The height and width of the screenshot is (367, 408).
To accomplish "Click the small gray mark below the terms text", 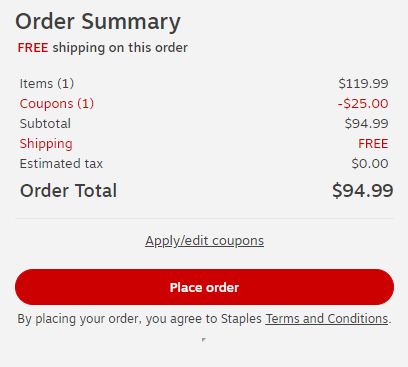I will click(x=204, y=340).
